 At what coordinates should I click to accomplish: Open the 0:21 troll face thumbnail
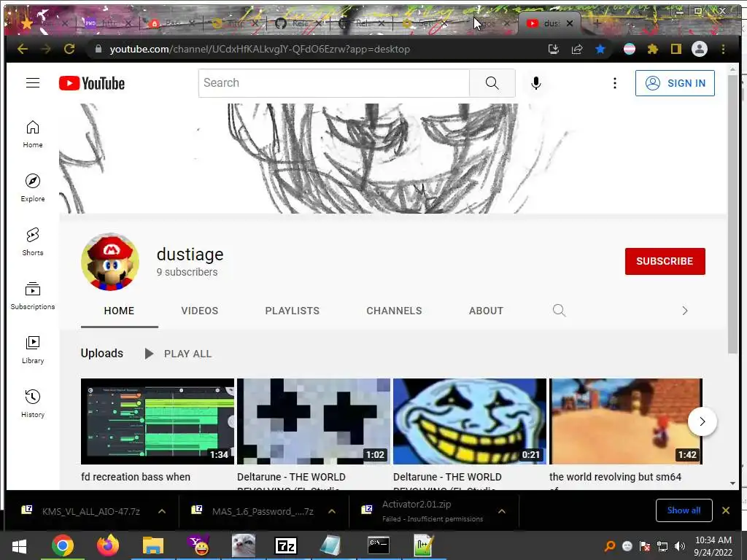[x=469, y=421]
